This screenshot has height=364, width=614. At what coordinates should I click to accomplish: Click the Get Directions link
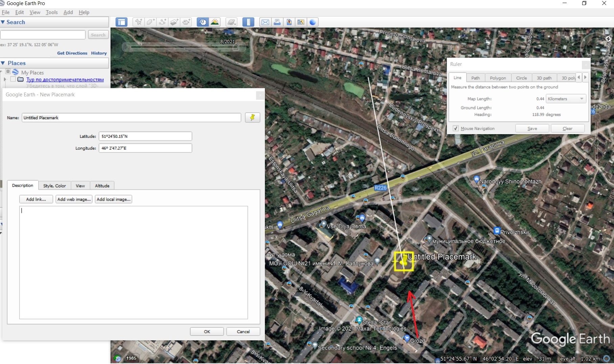tap(72, 53)
